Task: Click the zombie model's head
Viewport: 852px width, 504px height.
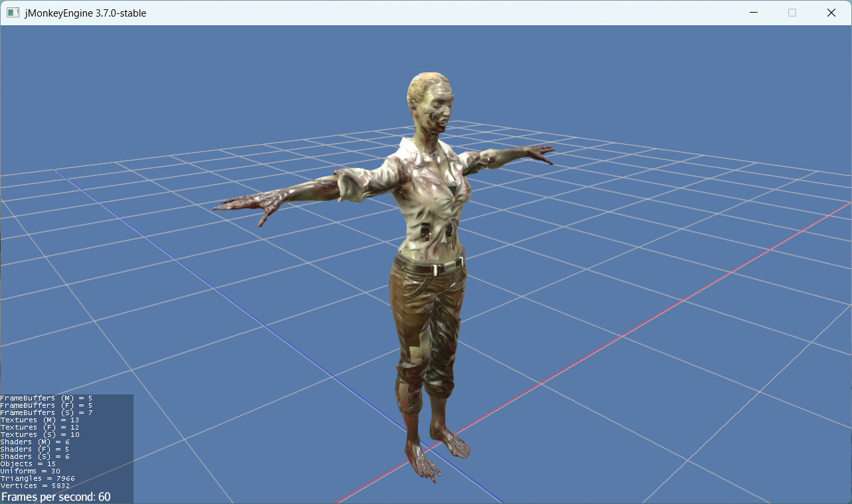Action: point(431,103)
